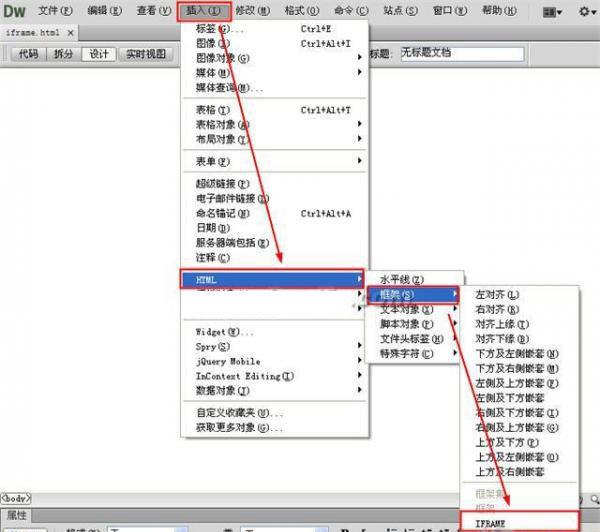Expand InContext Editing(I) submenu

point(275,376)
